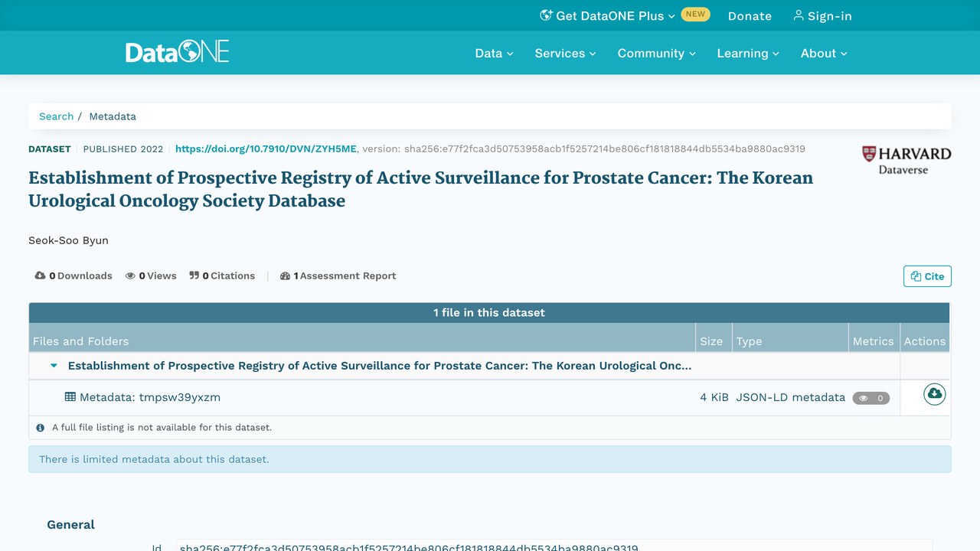Open the About dropdown menu
Screen dimensions: 980x551
[x=824, y=53]
